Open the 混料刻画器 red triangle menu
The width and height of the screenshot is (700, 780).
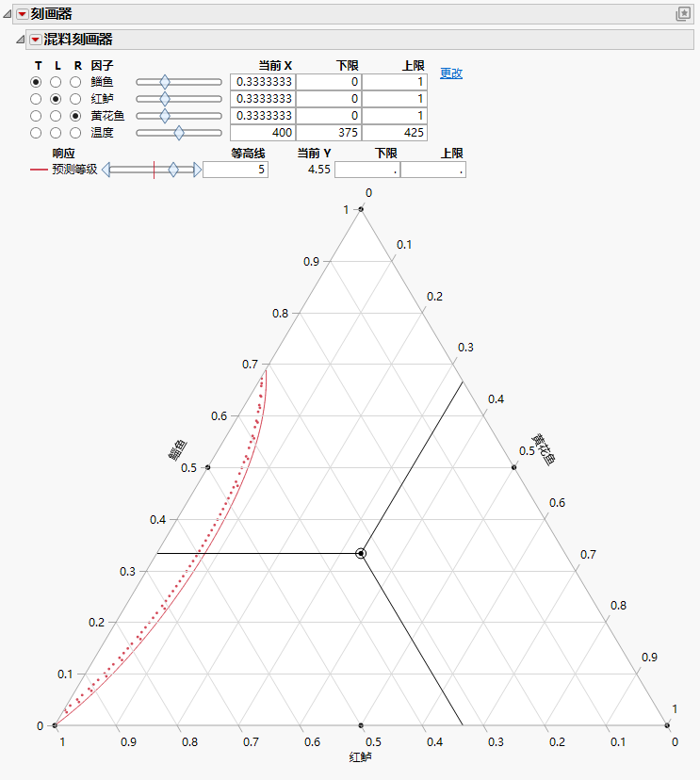click(35, 40)
